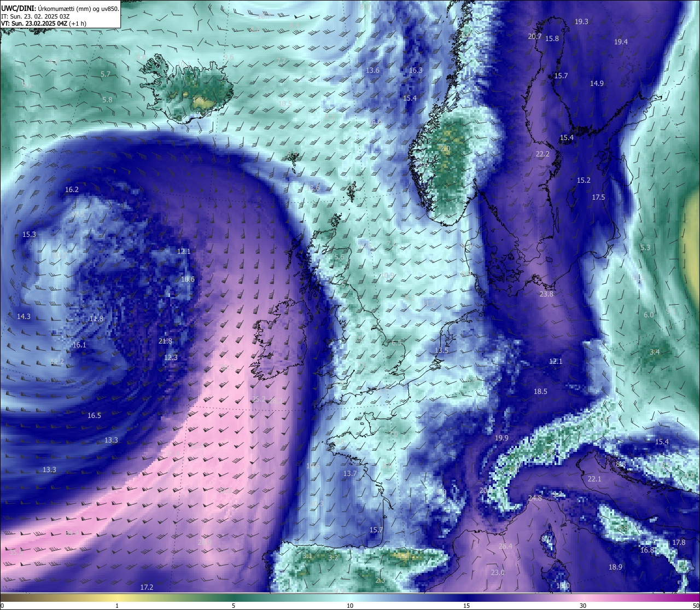Click the '19.9' value on the map
Viewport: 700px width, 610px height.
[501, 438]
